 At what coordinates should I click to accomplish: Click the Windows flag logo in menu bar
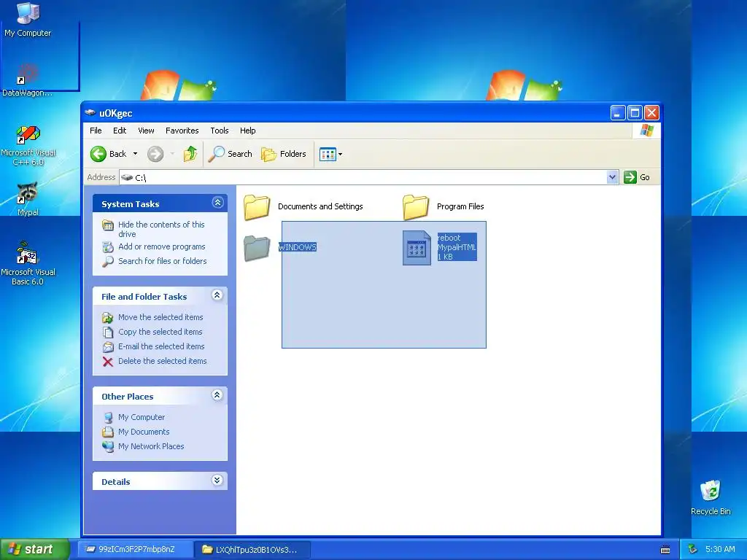647,131
